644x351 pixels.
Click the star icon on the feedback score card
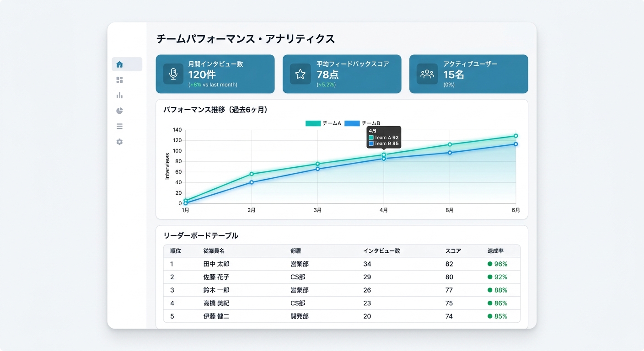coord(300,74)
